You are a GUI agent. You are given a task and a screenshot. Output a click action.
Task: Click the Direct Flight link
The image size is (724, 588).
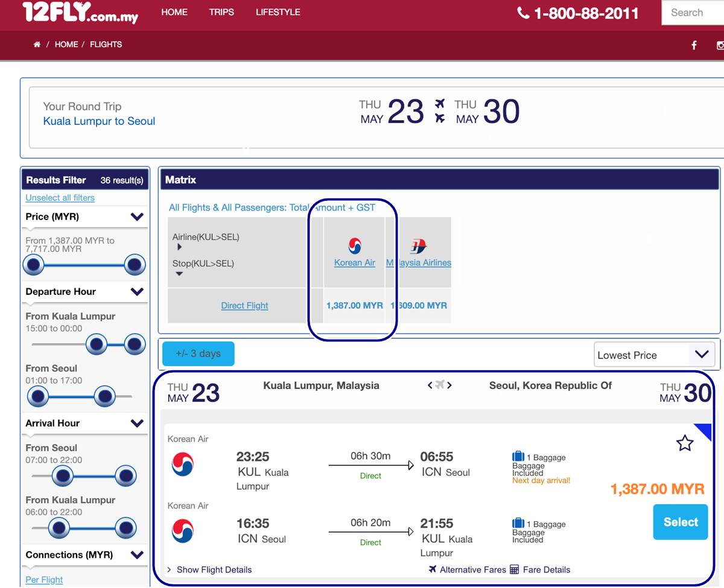tap(245, 306)
